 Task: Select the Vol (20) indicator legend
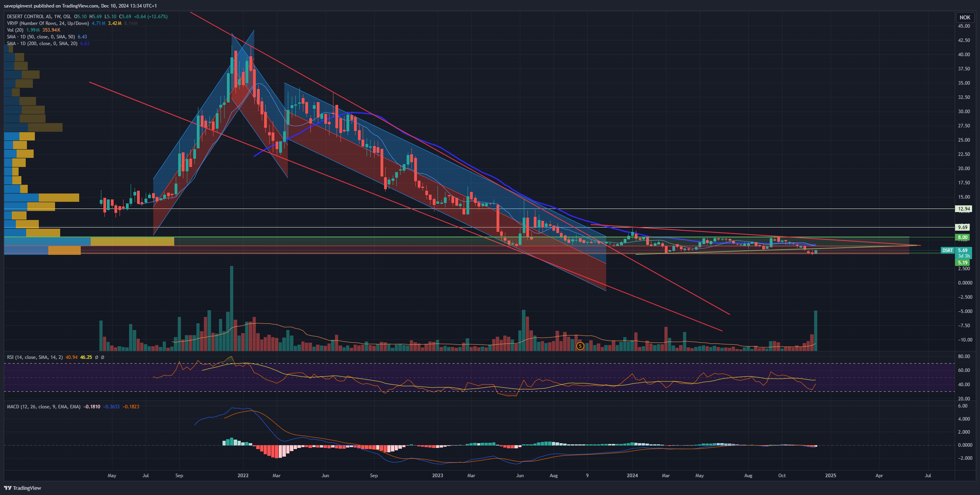(15, 30)
